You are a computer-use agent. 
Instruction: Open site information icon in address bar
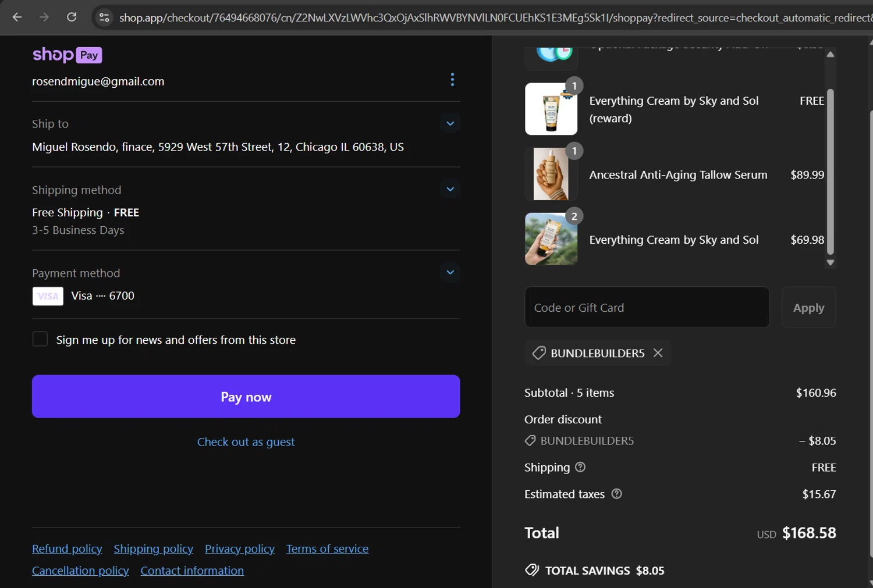click(x=105, y=17)
